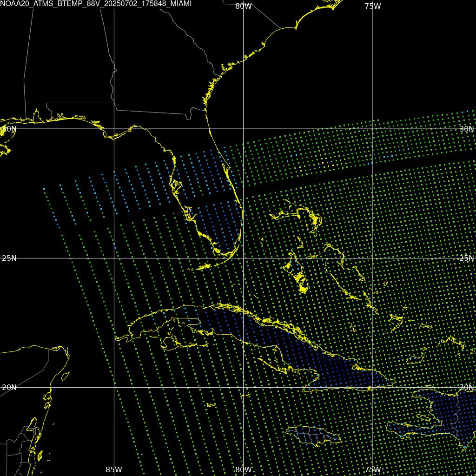Click the 30N label on right edge
The width and height of the screenshot is (476, 476).
pyautogui.click(x=467, y=129)
